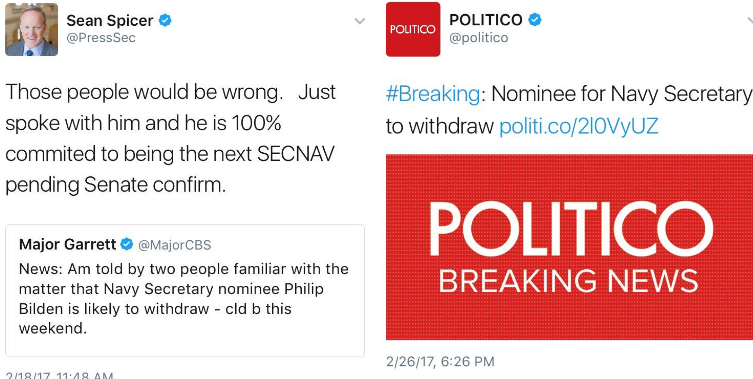Click the POLITICO display name
This screenshot has width=753, height=379.
tap(486, 20)
